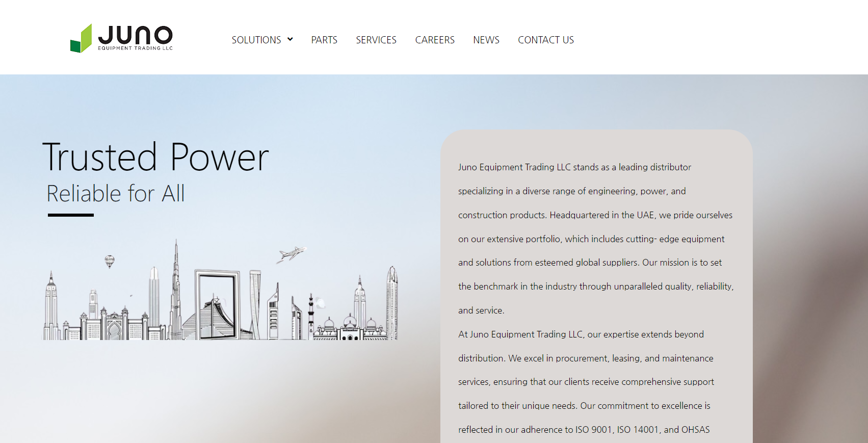This screenshot has height=443, width=868.
Task: Click the 'Trusted Power' heading
Action: pos(155,157)
